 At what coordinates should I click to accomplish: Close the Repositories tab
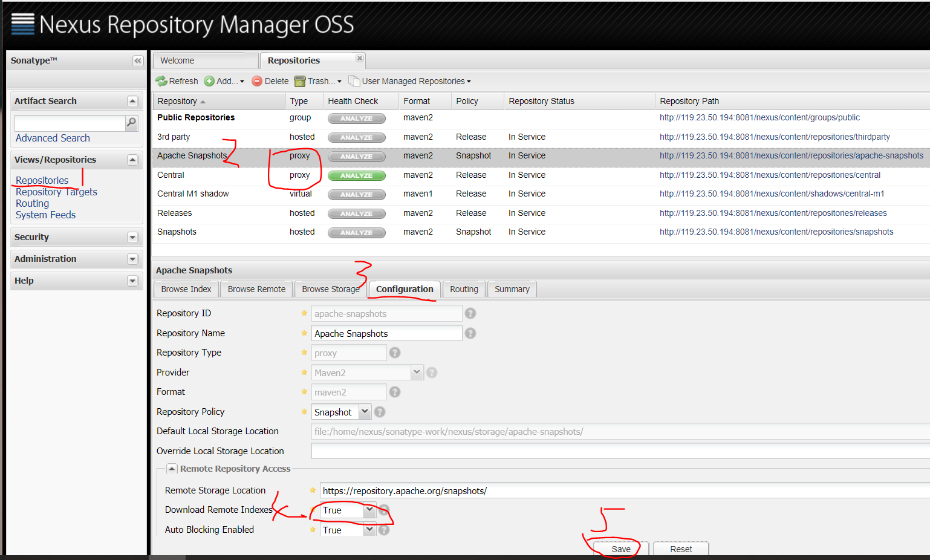[x=360, y=58]
